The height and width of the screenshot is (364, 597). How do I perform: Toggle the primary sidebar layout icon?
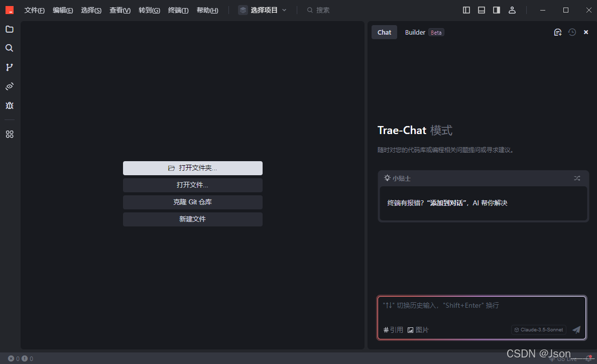[x=466, y=10]
